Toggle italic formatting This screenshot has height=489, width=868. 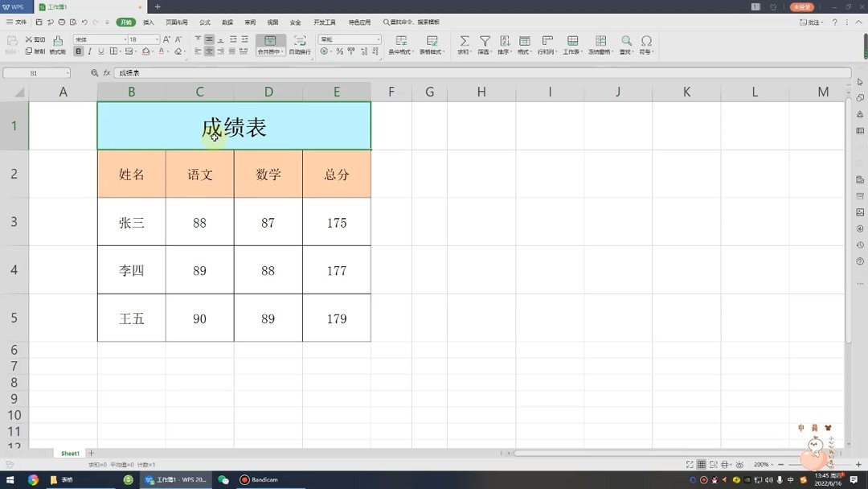click(89, 51)
